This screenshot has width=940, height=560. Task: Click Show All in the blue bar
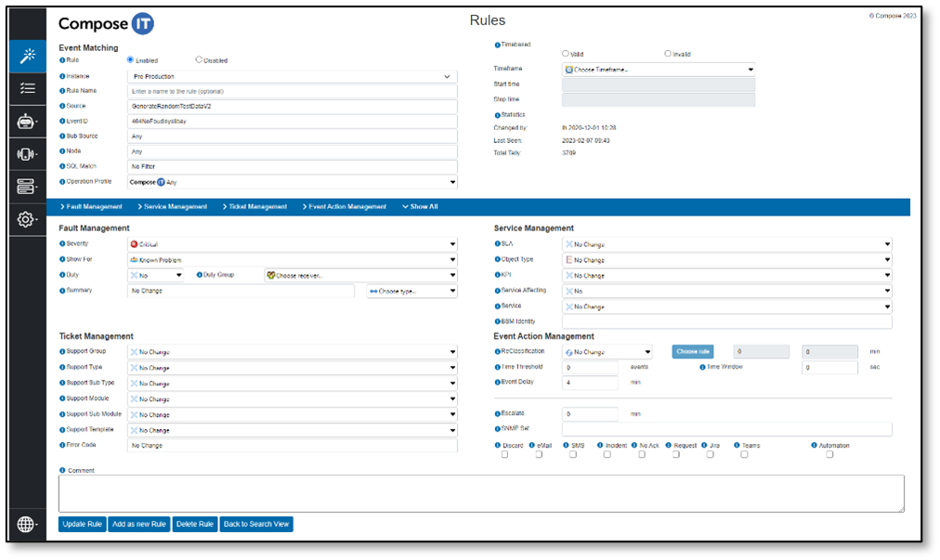click(x=420, y=207)
